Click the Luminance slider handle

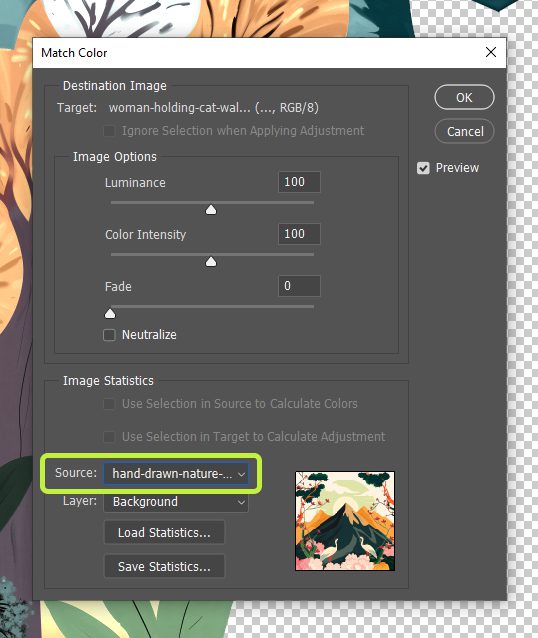(x=211, y=210)
